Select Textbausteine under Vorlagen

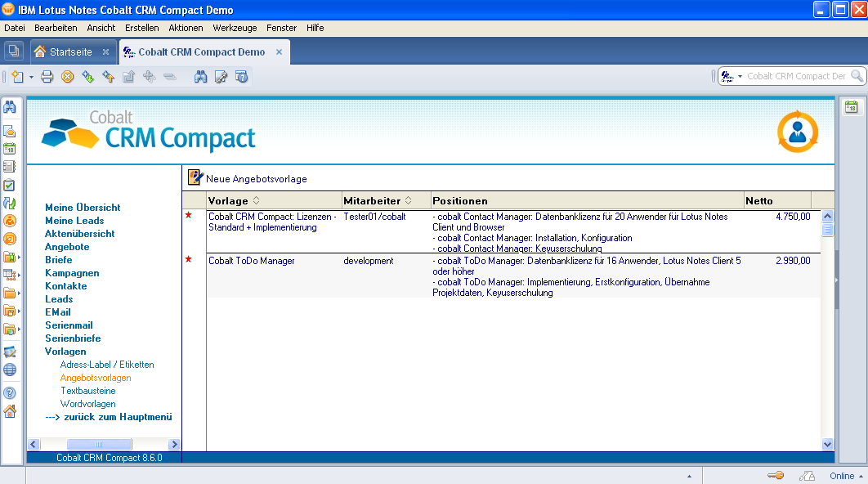tap(88, 391)
